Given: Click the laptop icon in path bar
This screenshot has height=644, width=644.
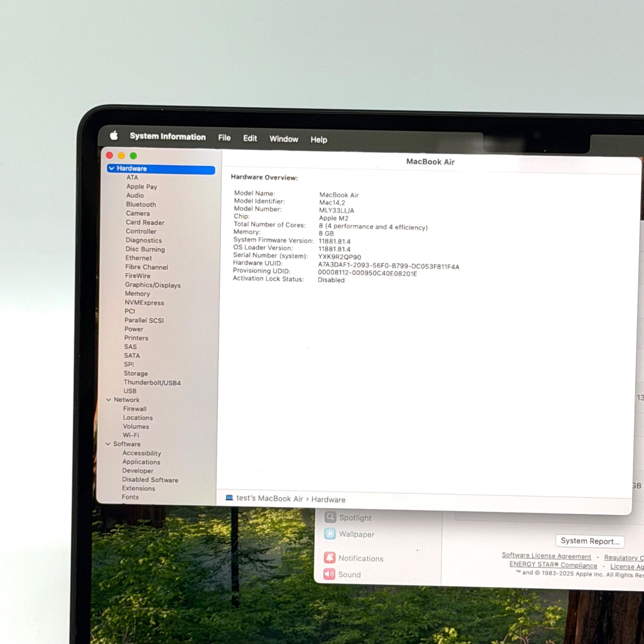Looking at the screenshot, I should tap(229, 498).
